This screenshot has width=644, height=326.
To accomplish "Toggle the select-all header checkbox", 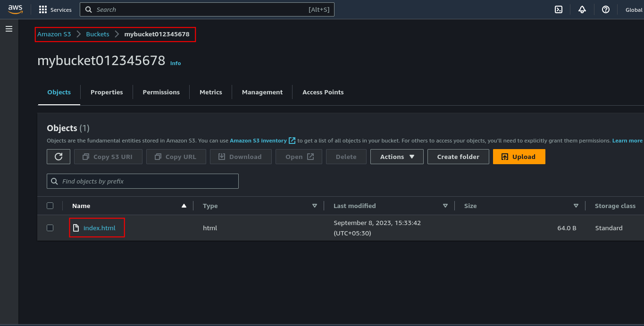I will (50, 206).
